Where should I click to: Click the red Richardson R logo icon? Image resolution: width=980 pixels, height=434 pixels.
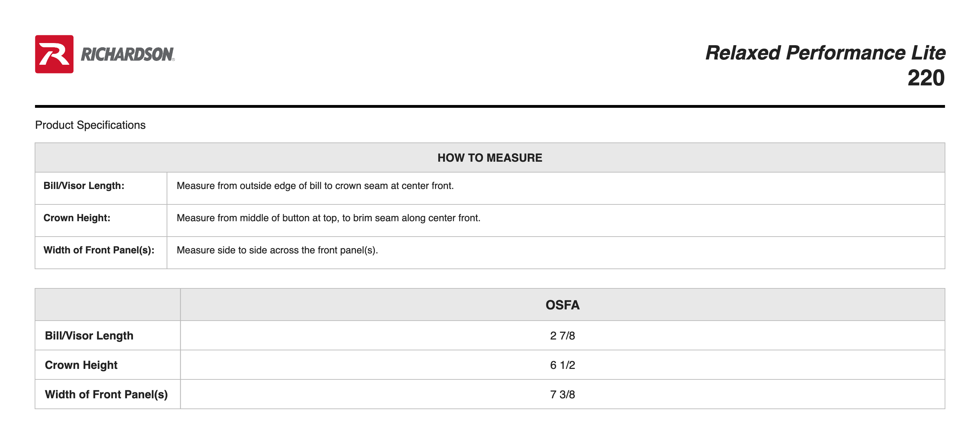(54, 54)
